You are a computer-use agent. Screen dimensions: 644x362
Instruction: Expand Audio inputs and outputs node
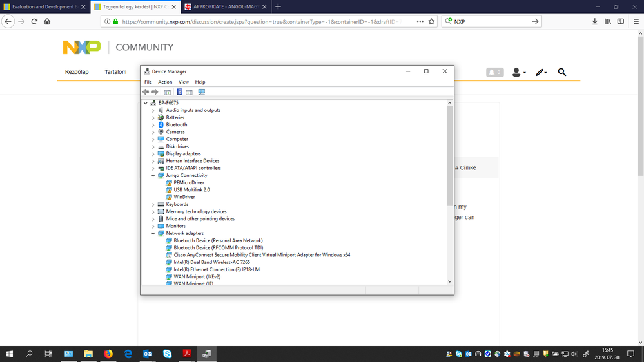coord(153,110)
